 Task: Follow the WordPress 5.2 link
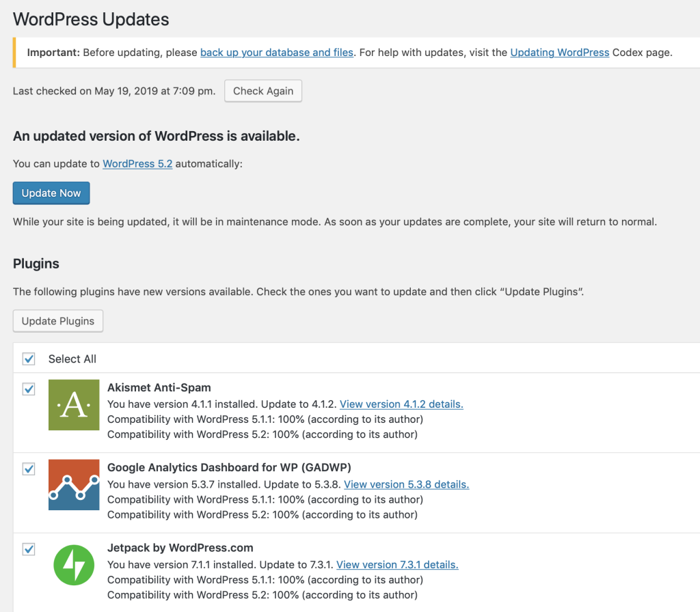137,164
